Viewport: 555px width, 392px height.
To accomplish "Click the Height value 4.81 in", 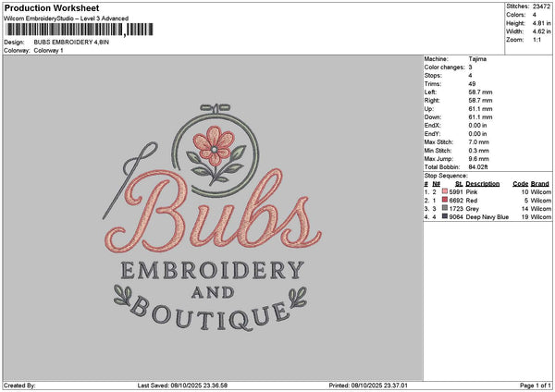I will (541, 23).
